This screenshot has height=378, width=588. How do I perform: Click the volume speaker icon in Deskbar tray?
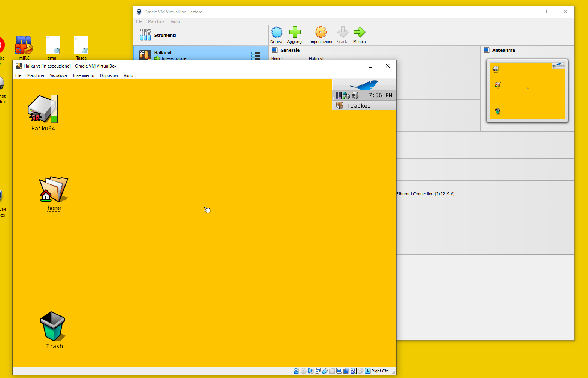click(x=355, y=95)
